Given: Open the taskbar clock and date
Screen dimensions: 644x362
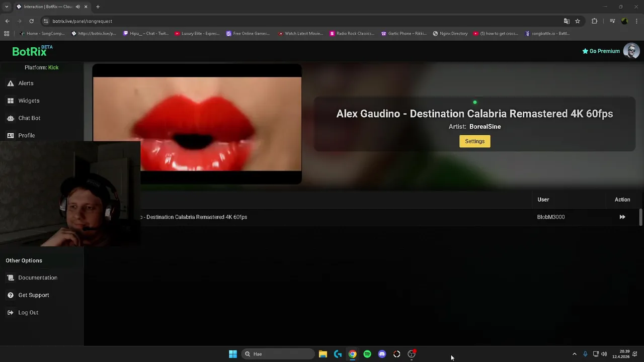Looking at the screenshot, I should tap(621, 354).
